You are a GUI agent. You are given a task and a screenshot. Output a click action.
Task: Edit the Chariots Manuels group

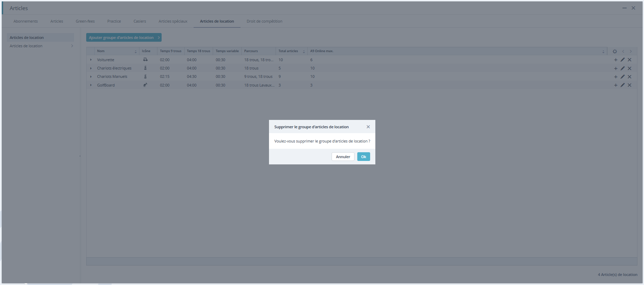coord(622,77)
